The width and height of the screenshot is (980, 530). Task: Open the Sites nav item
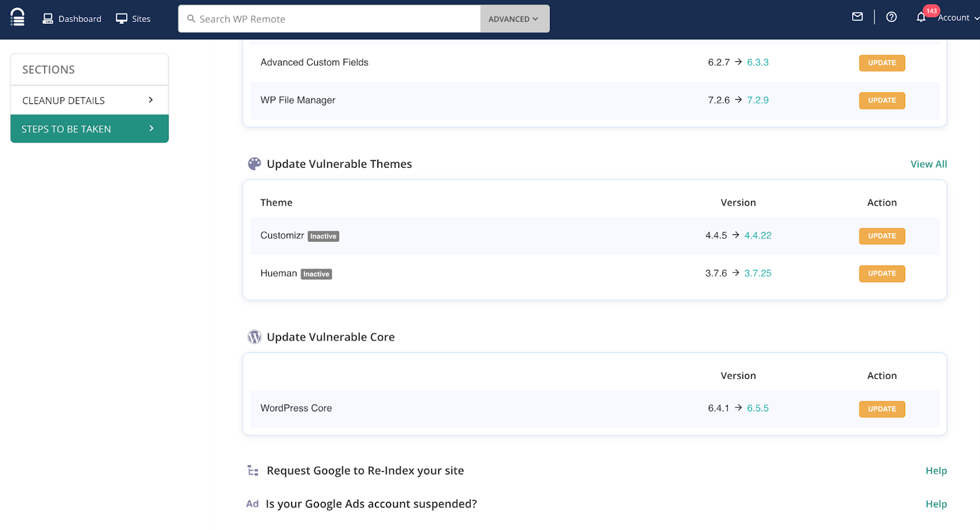coord(133,18)
